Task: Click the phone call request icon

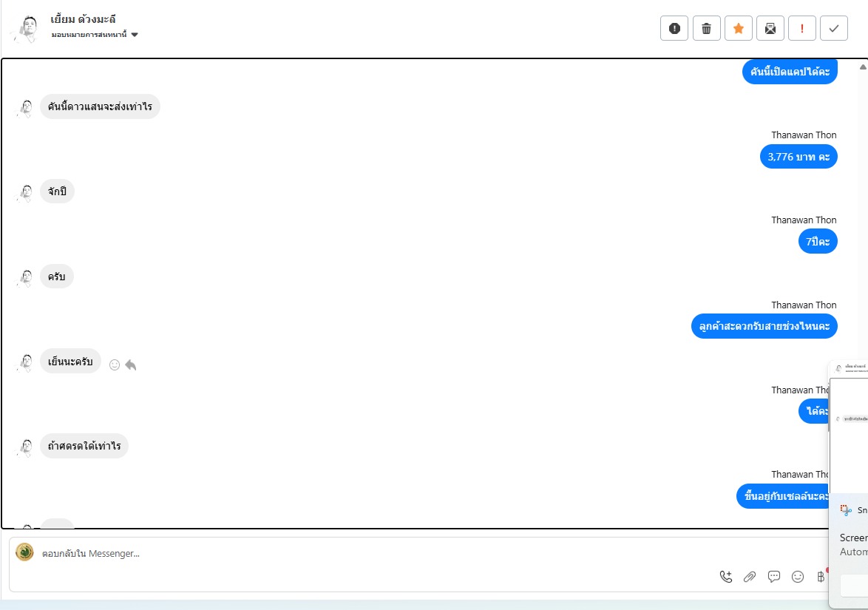Action: click(x=726, y=577)
